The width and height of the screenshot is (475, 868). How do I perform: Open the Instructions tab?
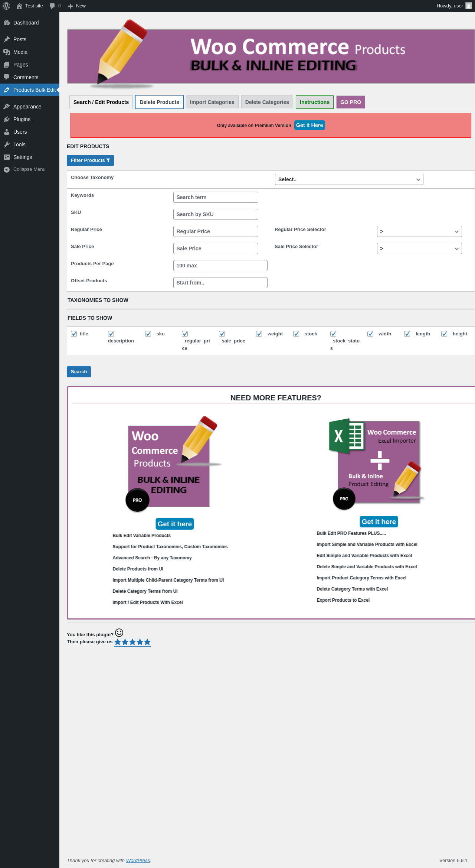pos(315,102)
